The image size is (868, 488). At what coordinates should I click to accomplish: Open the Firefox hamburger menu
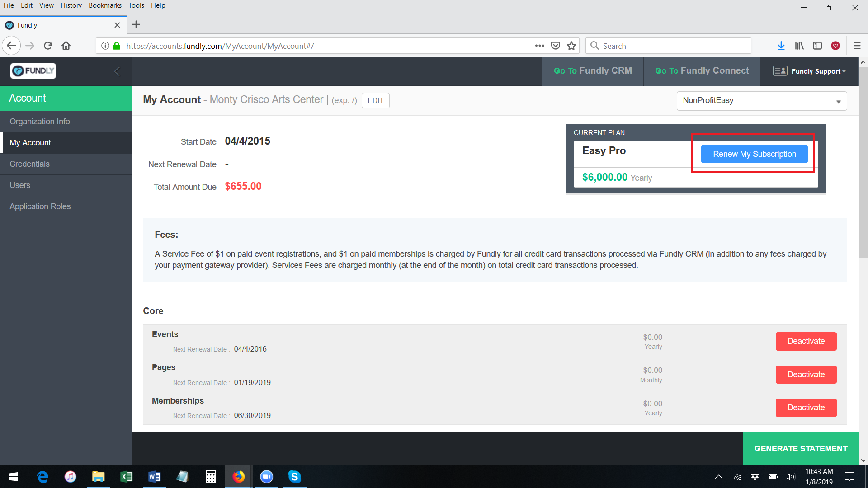857,46
